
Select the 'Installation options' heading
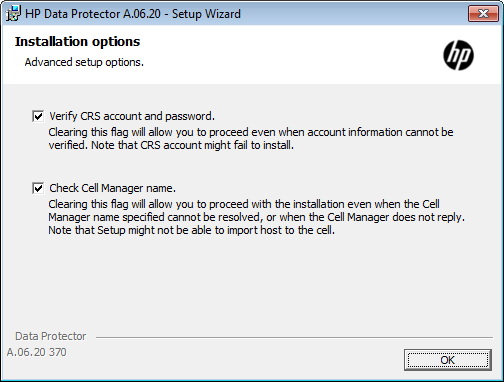click(x=77, y=42)
